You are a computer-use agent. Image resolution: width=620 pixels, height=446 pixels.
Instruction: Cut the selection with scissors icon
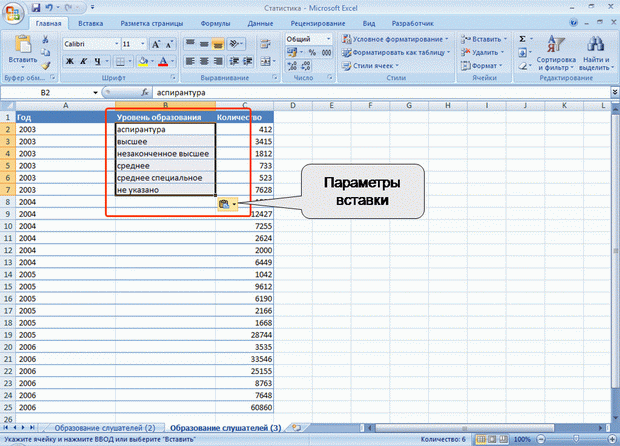click(45, 39)
